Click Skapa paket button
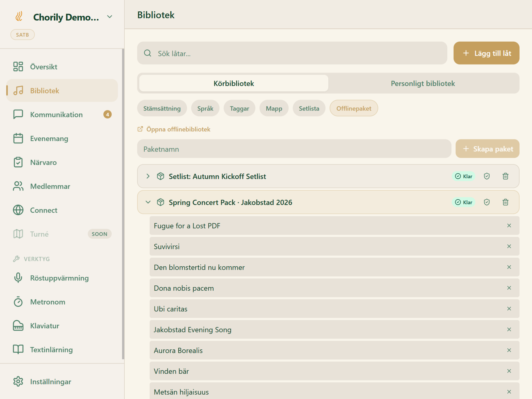532x399 pixels. pyautogui.click(x=487, y=149)
